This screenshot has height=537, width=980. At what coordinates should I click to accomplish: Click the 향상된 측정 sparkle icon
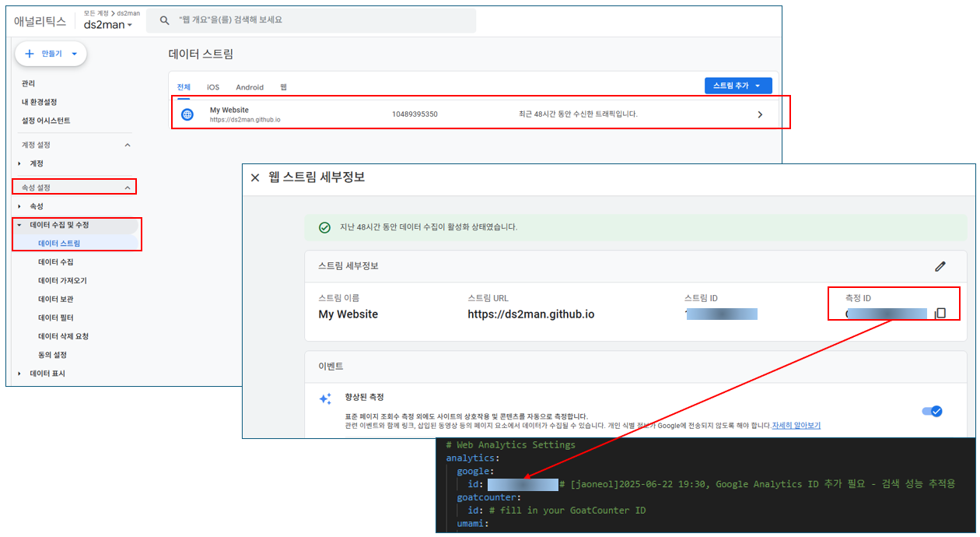click(x=325, y=398)
